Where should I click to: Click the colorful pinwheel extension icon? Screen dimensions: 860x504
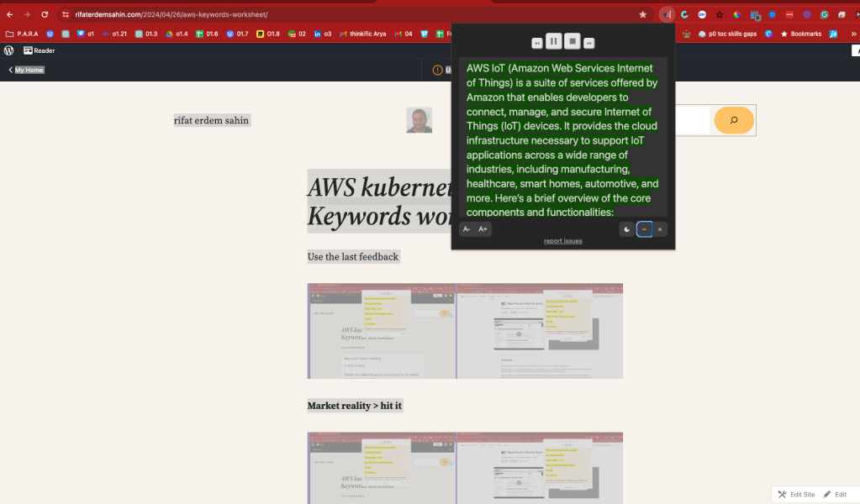[x=737, y=15]
